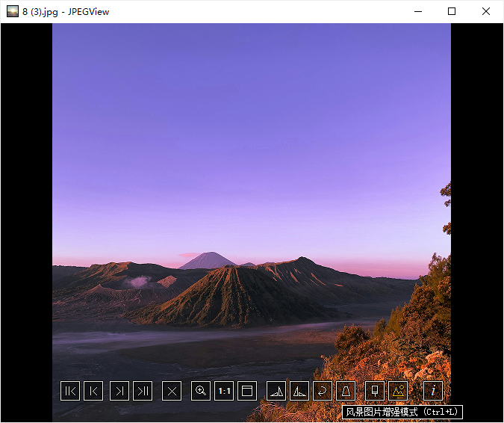Close the JPEGView window
The height and width of the screenshot is (423, 504).
[486, 11]
